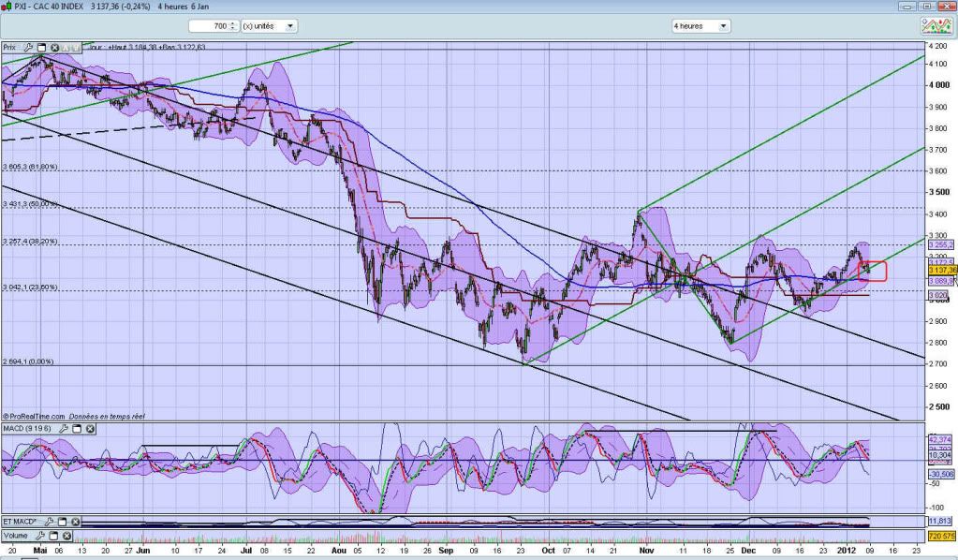Screen dimensions: 958x560
Task: Click the yellow current price label 3137,36
Action: pyautogui.click(x=940, y=270)
